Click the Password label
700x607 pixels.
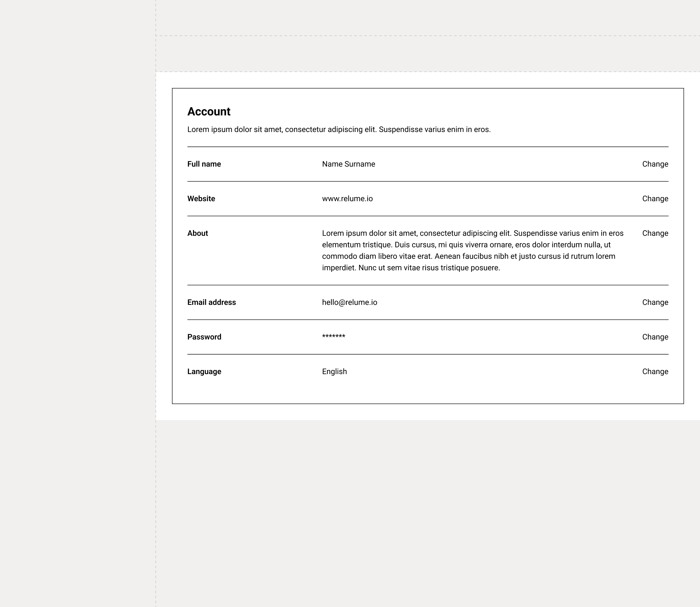tap(204, 337)
